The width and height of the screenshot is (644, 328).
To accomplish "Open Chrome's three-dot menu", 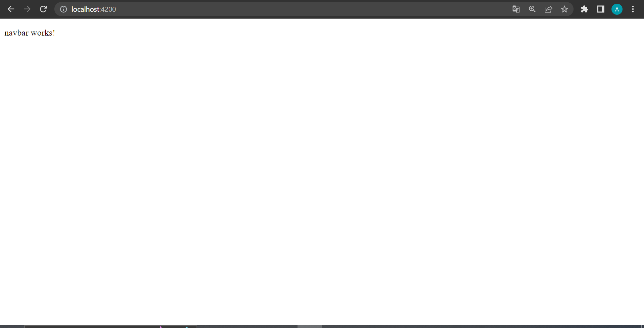I will tap(633, 9).
